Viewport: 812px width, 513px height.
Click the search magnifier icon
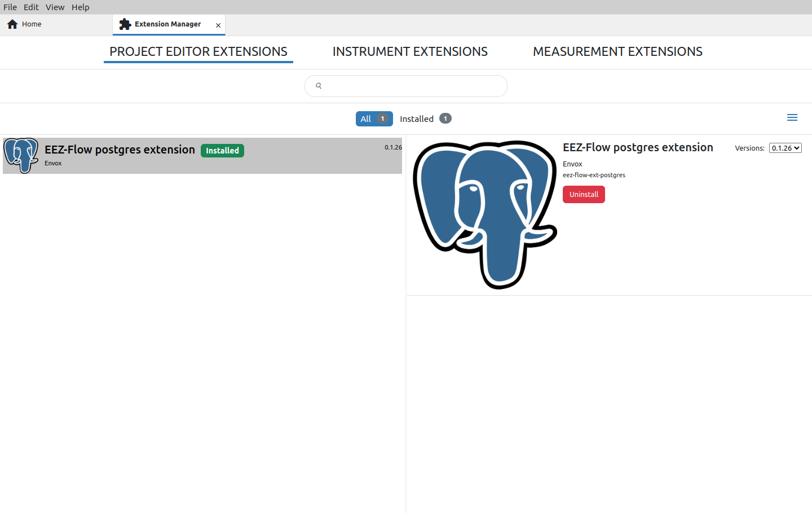pos(319,86)
